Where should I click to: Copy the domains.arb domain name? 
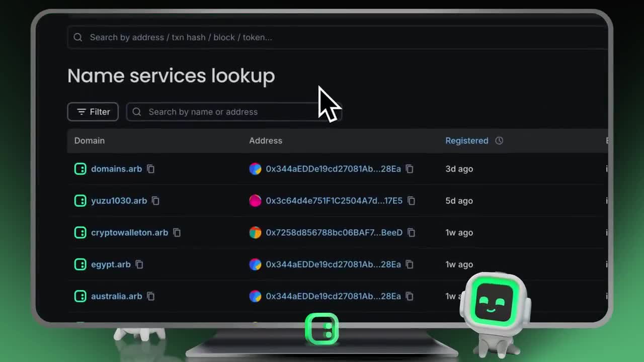151,169
